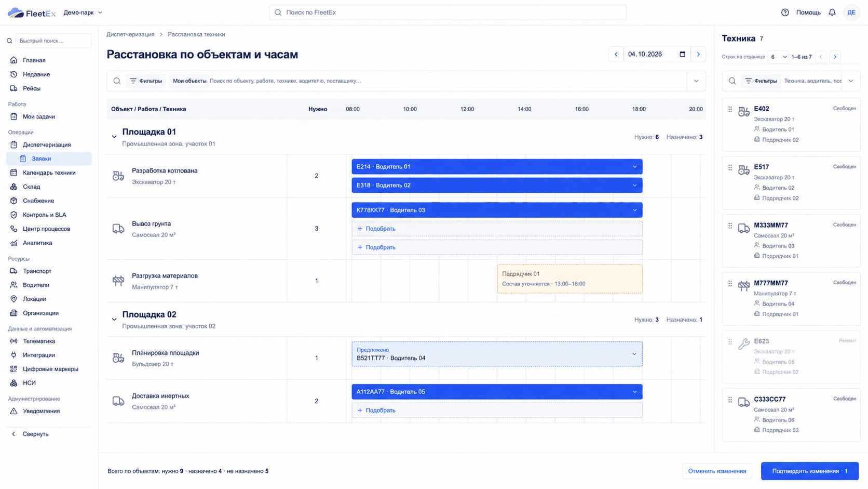Click Подобрать in Доставка инертных row

497,411
